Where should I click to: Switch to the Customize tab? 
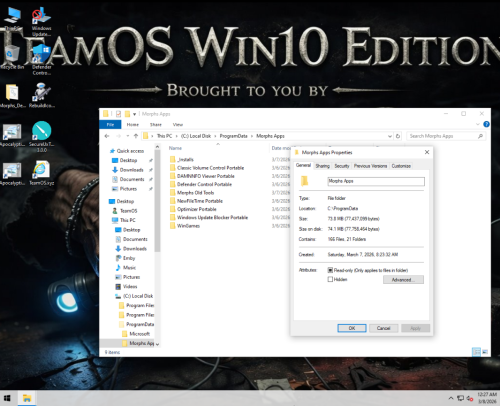[x=401, y=166]
